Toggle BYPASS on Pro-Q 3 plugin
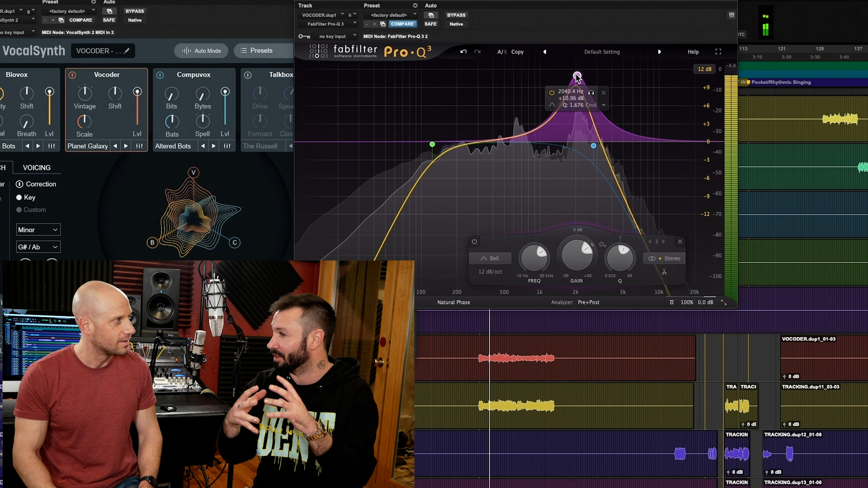The image size is (868, 488). (456, 15)
